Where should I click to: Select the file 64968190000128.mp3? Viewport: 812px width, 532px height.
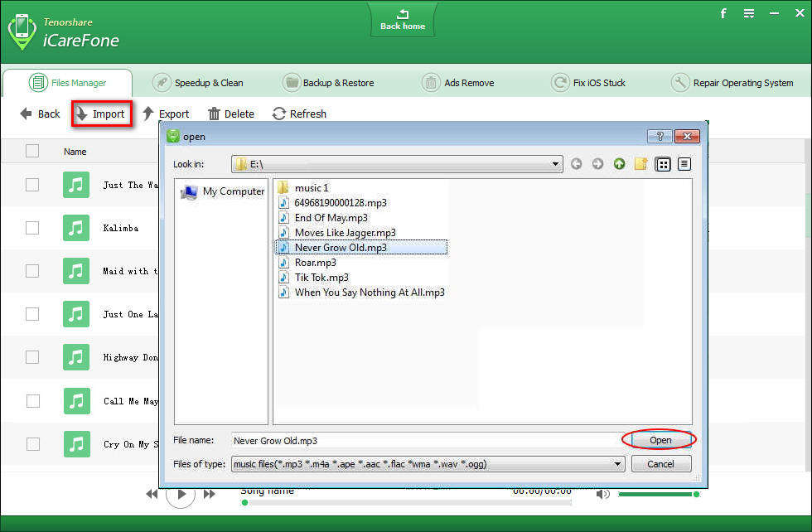click(x=332, y=202)
